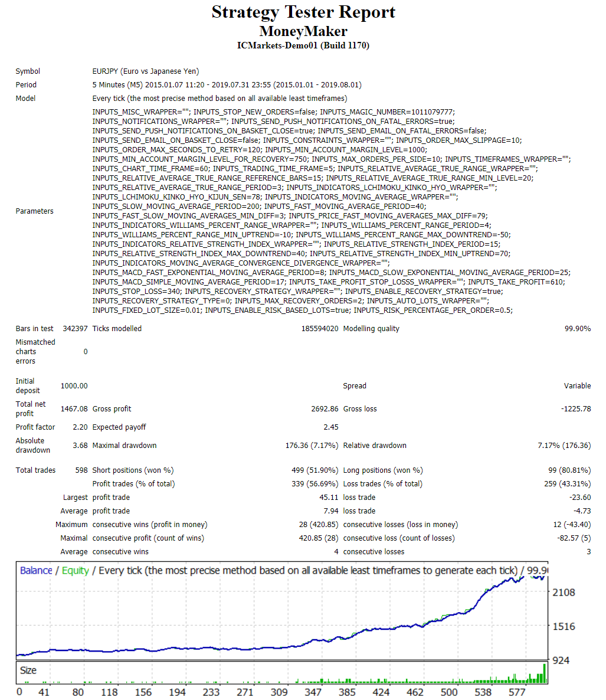Click the Gross loss value -1225.78
Screen dimensions: 606x700
576,409
